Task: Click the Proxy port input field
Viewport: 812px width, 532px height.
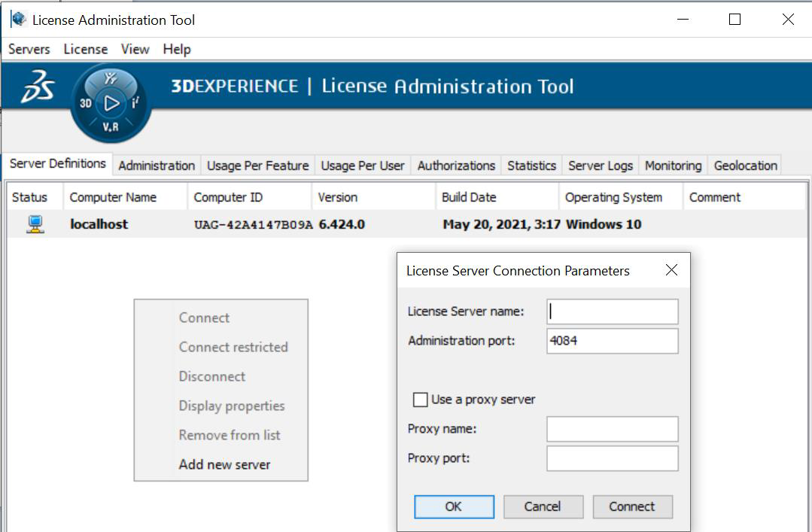Action: click(x=612, y=458)
